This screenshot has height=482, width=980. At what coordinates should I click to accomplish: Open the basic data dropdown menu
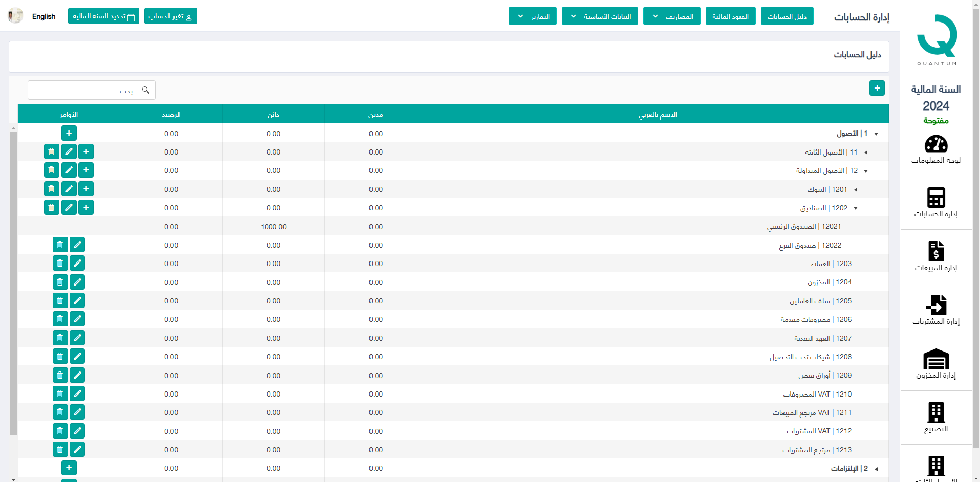coord(600,16)
